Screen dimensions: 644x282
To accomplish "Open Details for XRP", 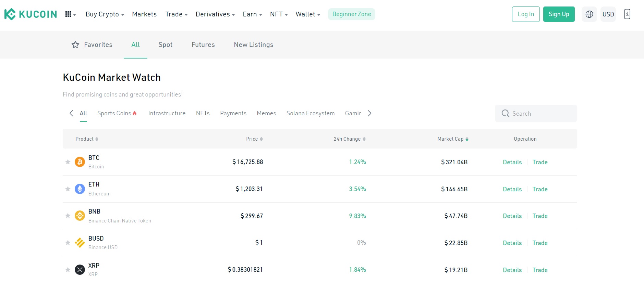I will (x=512, y=270).
